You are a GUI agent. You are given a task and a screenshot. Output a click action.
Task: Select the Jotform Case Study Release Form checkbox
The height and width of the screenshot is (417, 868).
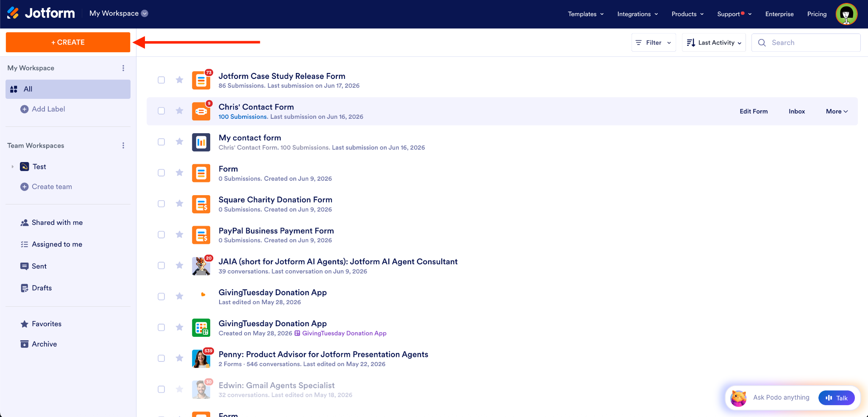pyautogui.click(x=161, y=80)
